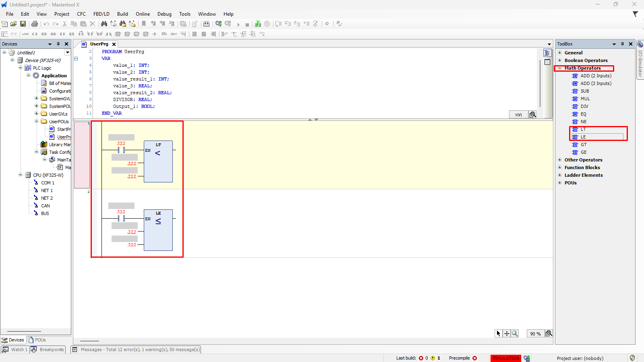Select the MUL operator in ToolBox
The height and width of the screenshot is (362, 644).
pos(585,99)
